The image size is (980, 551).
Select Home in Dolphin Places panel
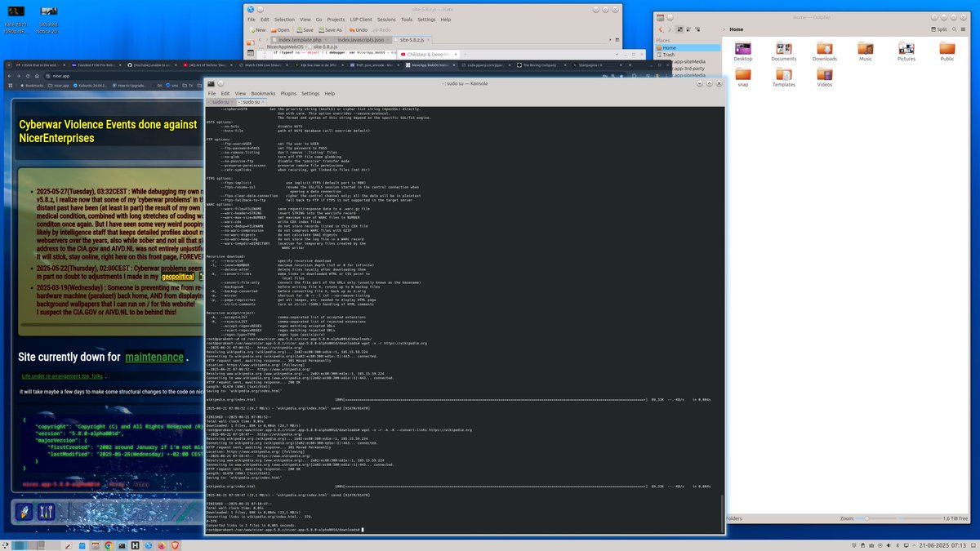688,48
